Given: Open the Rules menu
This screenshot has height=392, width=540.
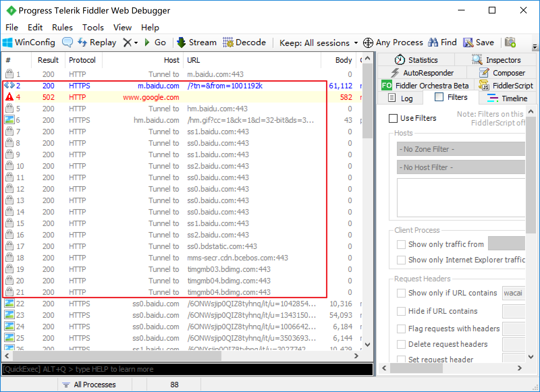Looking at the screenshot, I should [x=62, y=27].
